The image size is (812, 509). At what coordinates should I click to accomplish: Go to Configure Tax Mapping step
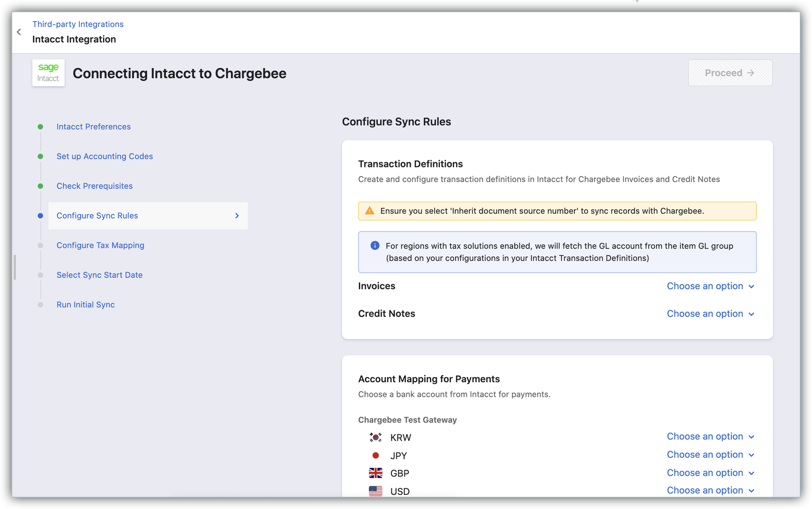point(100,245)
